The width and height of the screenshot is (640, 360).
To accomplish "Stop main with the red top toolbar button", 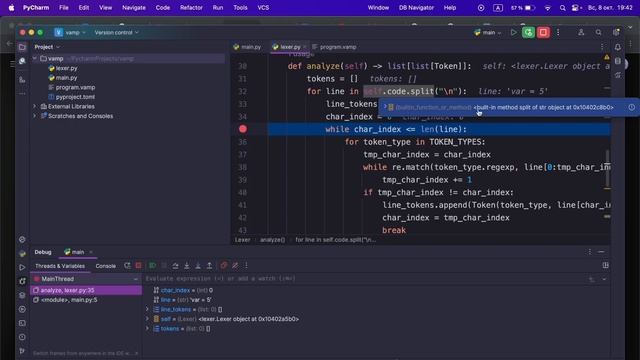I will tap(543, 32).
